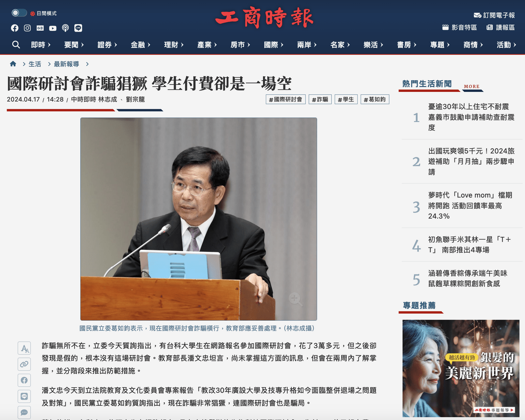
Task: Open the 銀髮的美麗新世界 feature thumbnail
Action: coord(461,368)
